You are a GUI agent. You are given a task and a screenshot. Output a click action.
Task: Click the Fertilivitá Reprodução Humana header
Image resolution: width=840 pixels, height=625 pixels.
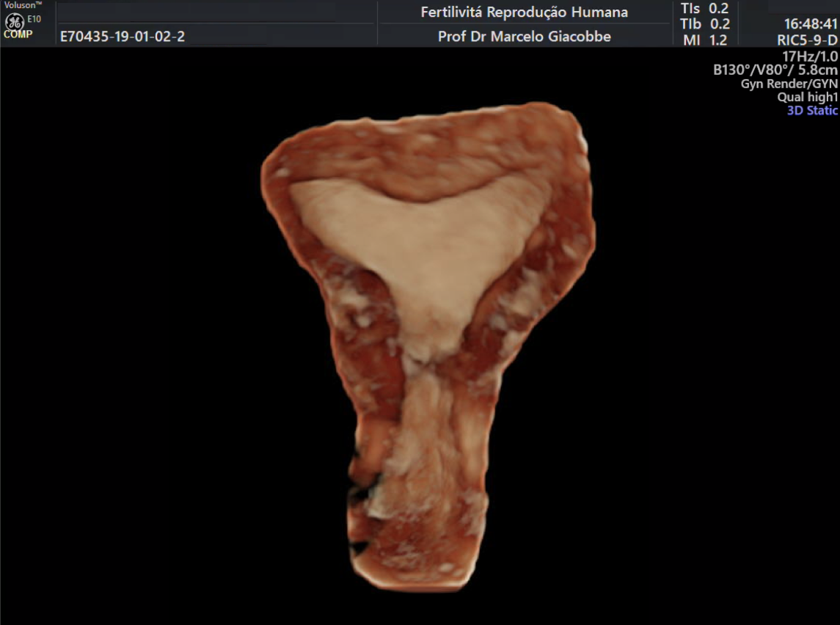[x=524, y=12]
